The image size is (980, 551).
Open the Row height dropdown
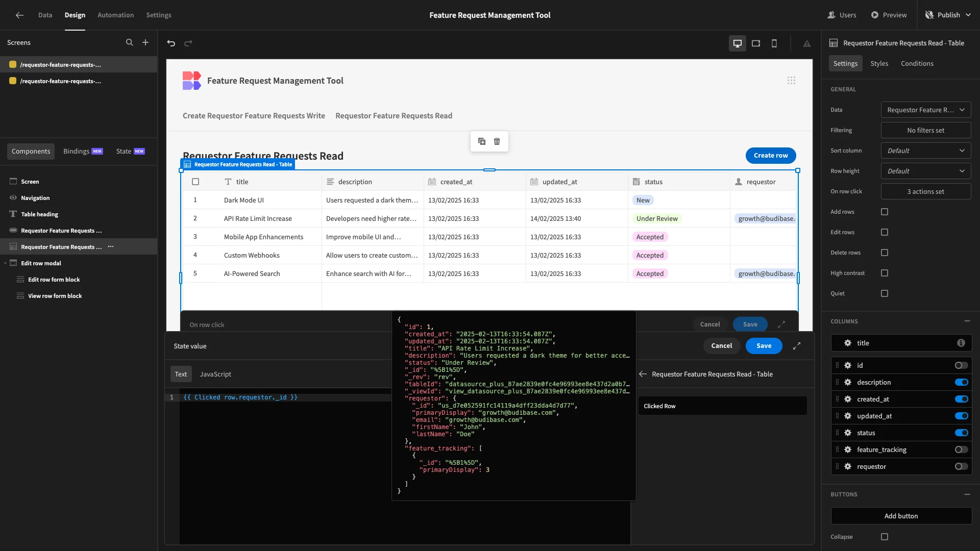[x=926, y=171]
